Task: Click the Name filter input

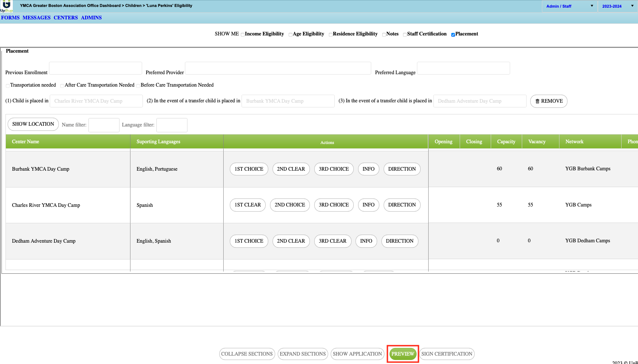Action: pos(104,125)
